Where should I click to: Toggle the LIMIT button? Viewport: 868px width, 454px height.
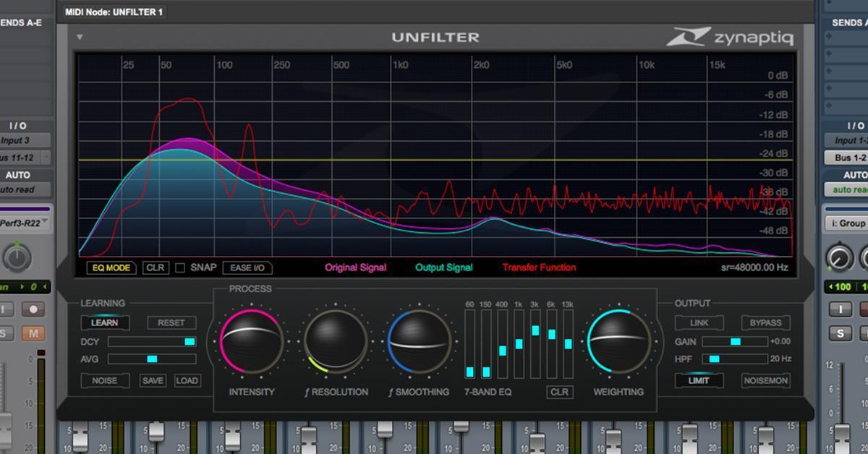point(699,380)
